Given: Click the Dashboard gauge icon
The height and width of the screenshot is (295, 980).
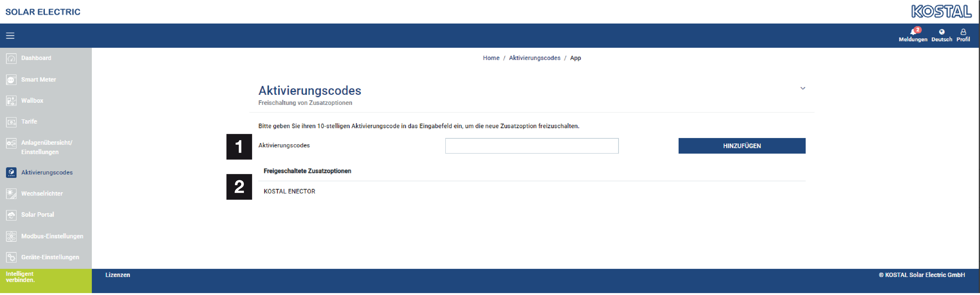Looking at the screenshot, I should click(x=12, y=59).
